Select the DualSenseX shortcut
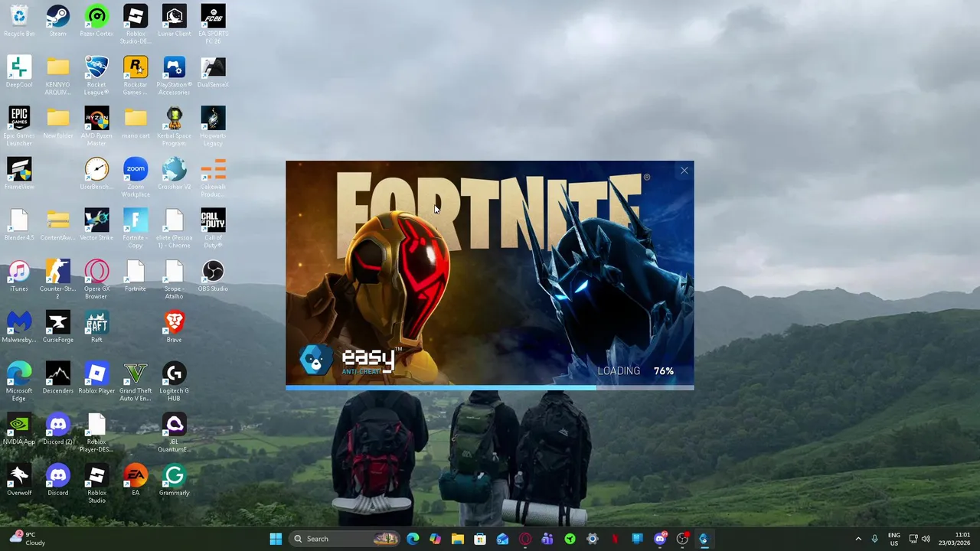Screen dimensions: 980x551 [213, 72]
